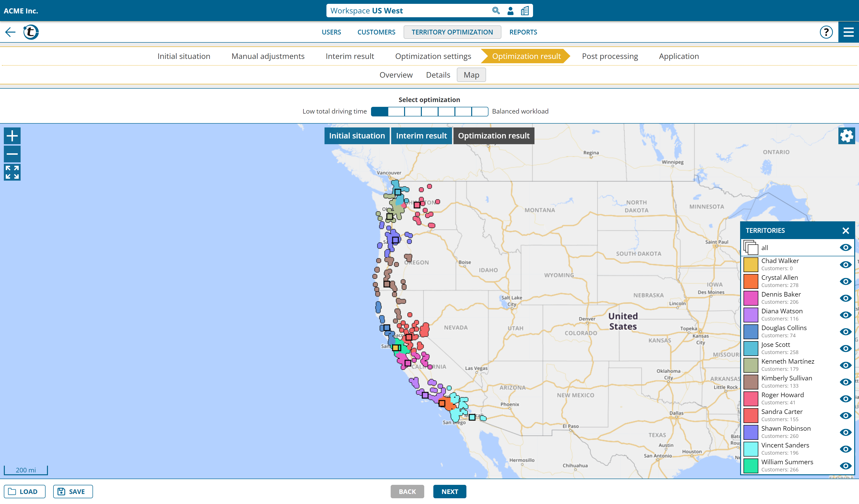Click the back arrow icon

(10, 32)
